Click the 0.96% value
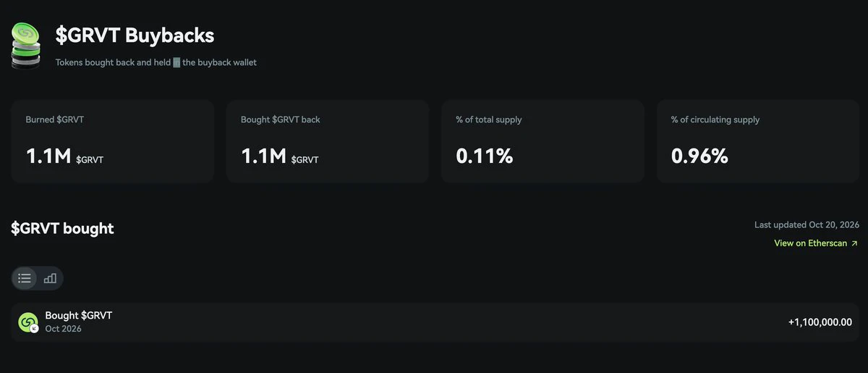Image resolution: width=868 pixels, height=373 pixels. pyautogui.click(x=699, y=156)
